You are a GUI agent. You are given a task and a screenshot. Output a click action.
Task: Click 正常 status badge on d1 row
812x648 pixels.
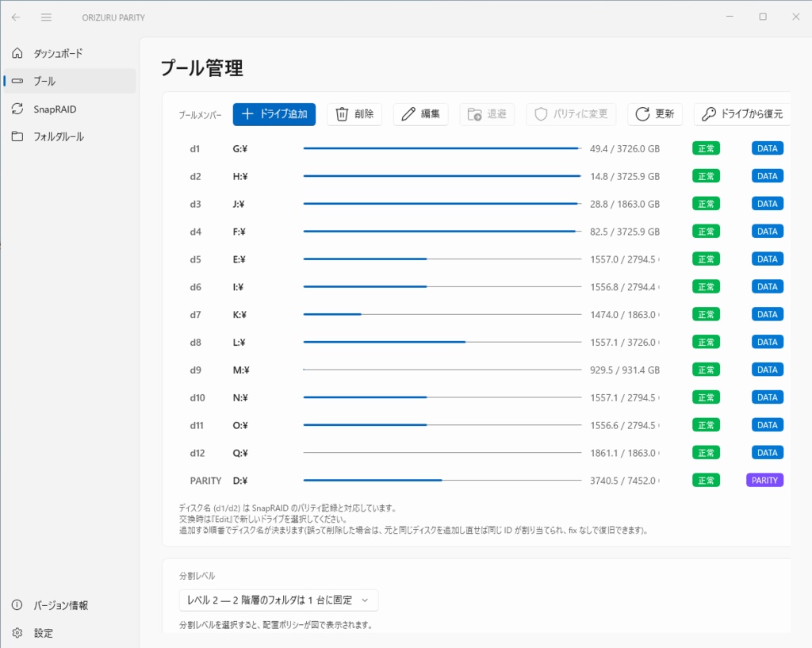706,148
